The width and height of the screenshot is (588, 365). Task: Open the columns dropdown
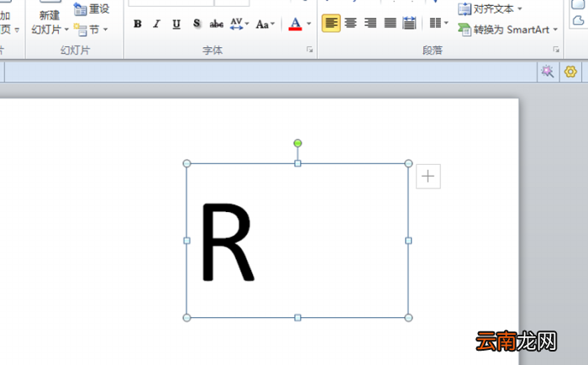[x=438, y=24]
